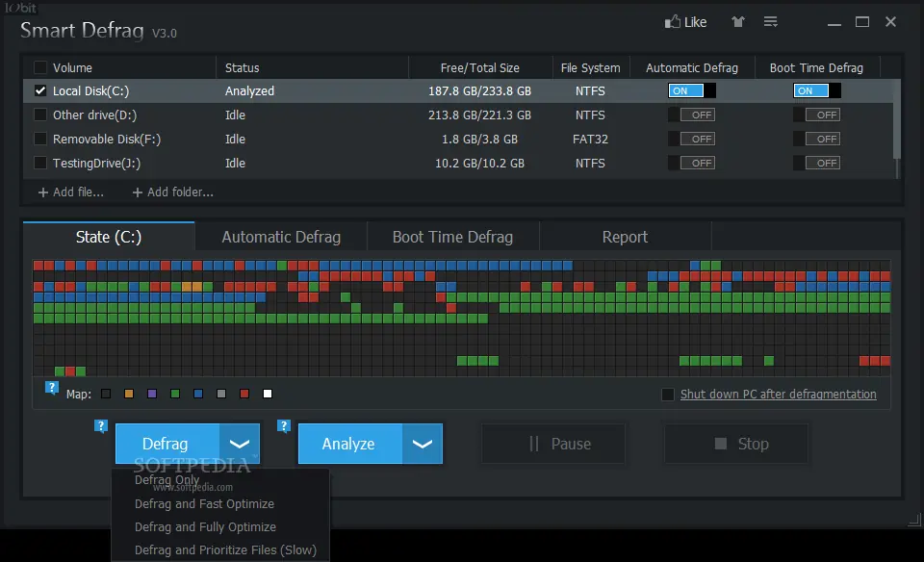Click the window resize grip corner

[914, 519]
